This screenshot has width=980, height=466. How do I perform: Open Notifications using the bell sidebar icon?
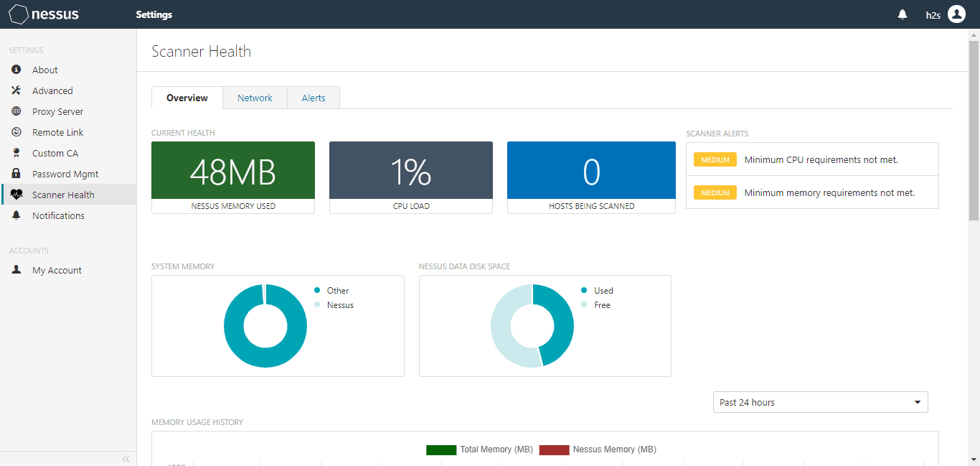(x=16, y=215)
